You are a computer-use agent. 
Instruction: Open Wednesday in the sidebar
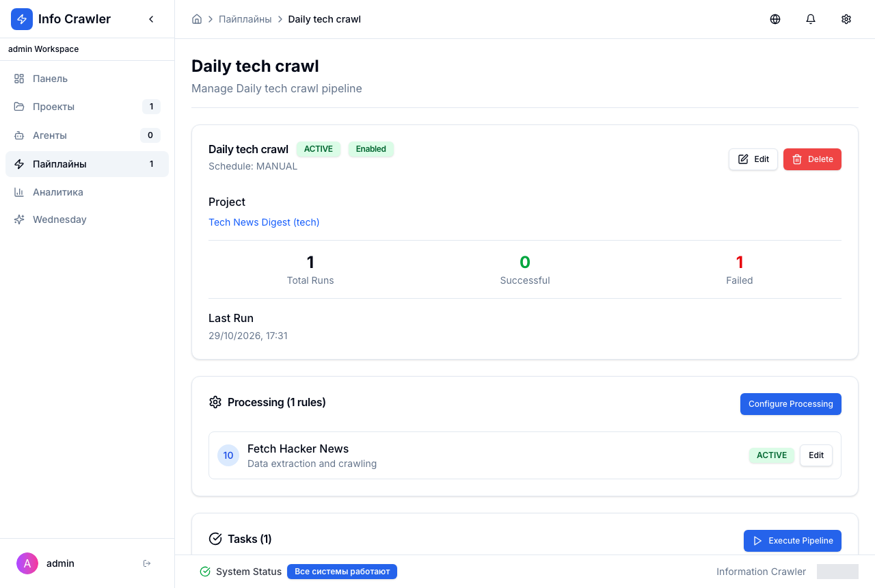(87, 219)
